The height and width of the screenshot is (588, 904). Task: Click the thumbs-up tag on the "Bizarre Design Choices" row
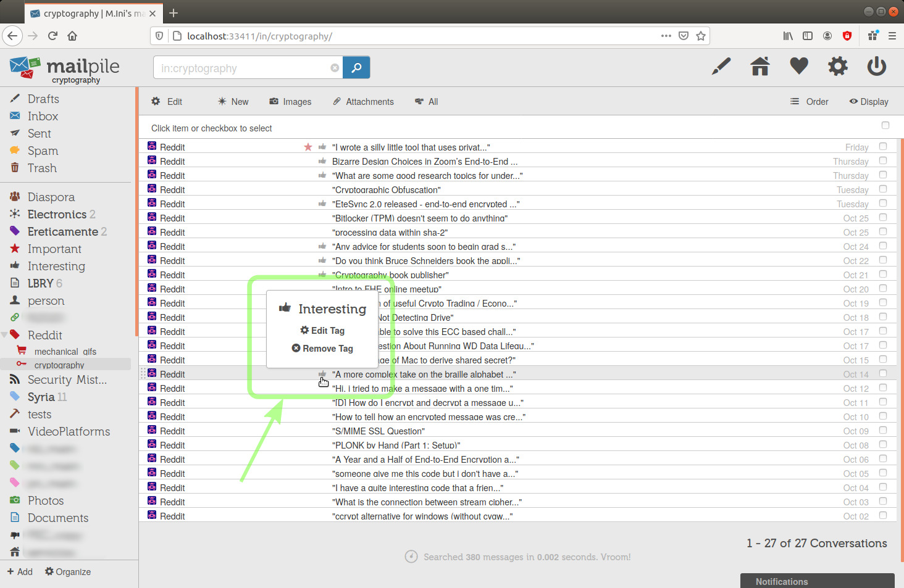[x=322, y=161]
